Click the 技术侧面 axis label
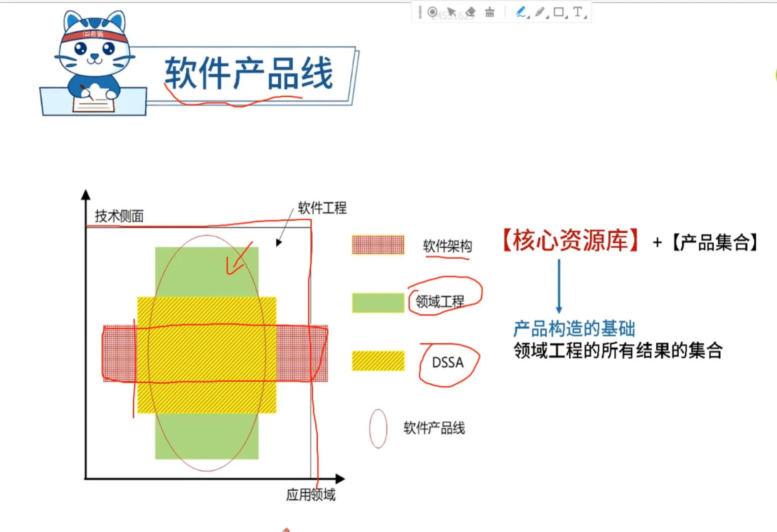Screen dimensions: 777x532 click(x=119, y=216)
